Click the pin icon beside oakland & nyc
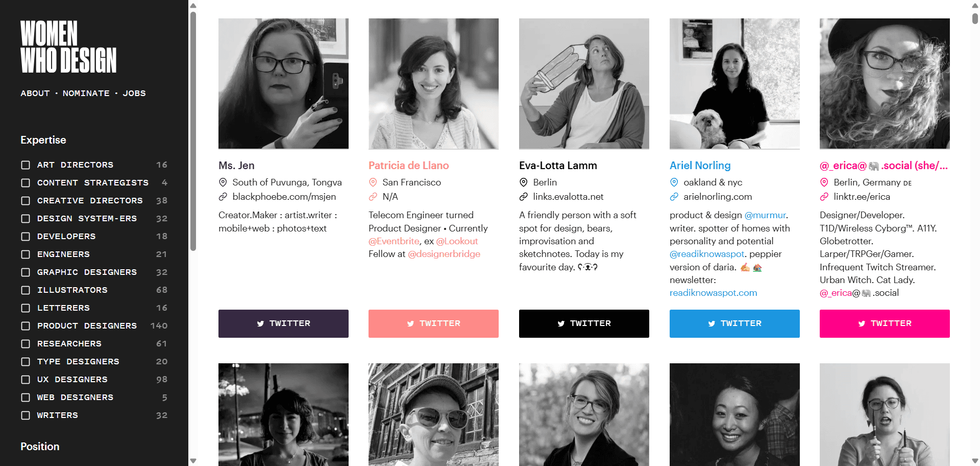980x466 pixels. [x=674, y=182]
